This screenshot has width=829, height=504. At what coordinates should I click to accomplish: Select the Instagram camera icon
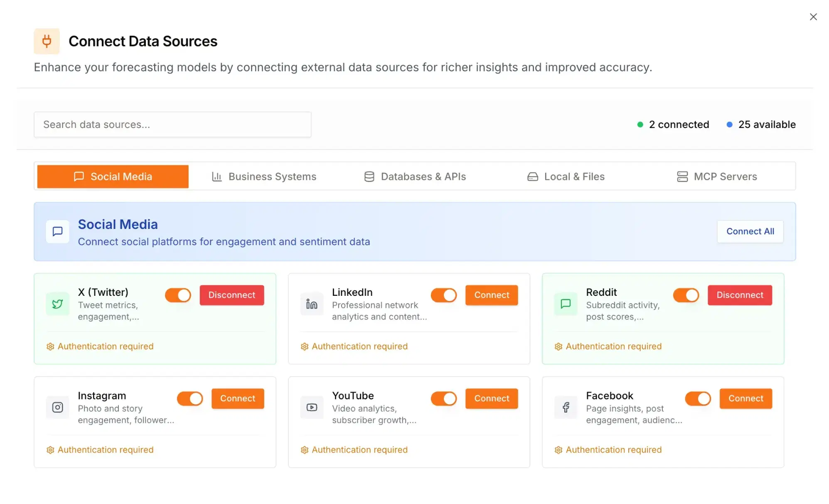(57, 407)
